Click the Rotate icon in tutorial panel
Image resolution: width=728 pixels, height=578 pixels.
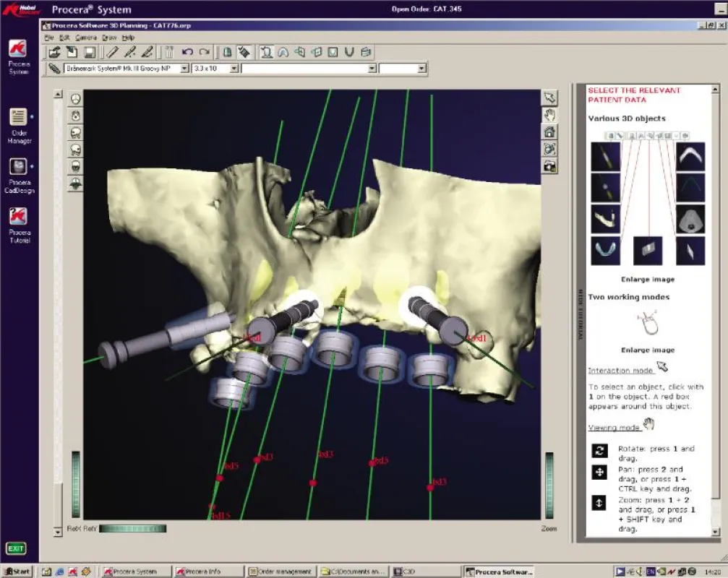(599, 450)
